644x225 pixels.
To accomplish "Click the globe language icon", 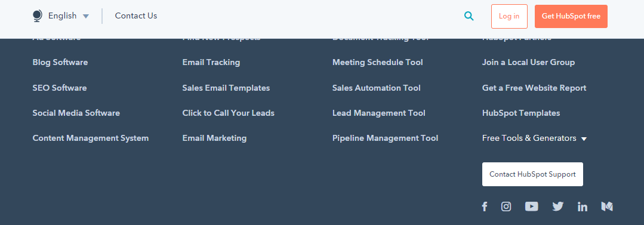I will coord(38,16).
